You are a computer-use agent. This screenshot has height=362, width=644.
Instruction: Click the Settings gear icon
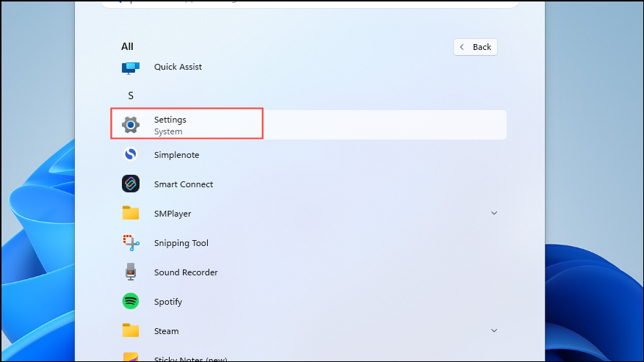(131, 125)
